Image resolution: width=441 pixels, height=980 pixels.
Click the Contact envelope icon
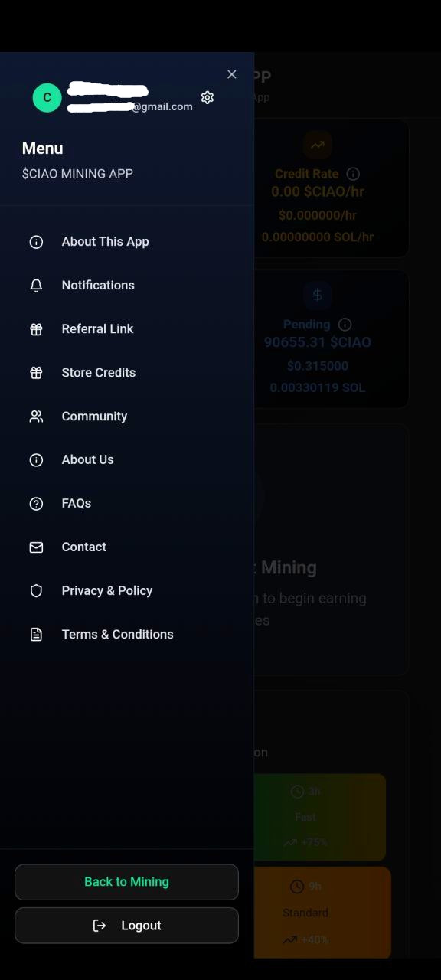click(x=36, y=547)
